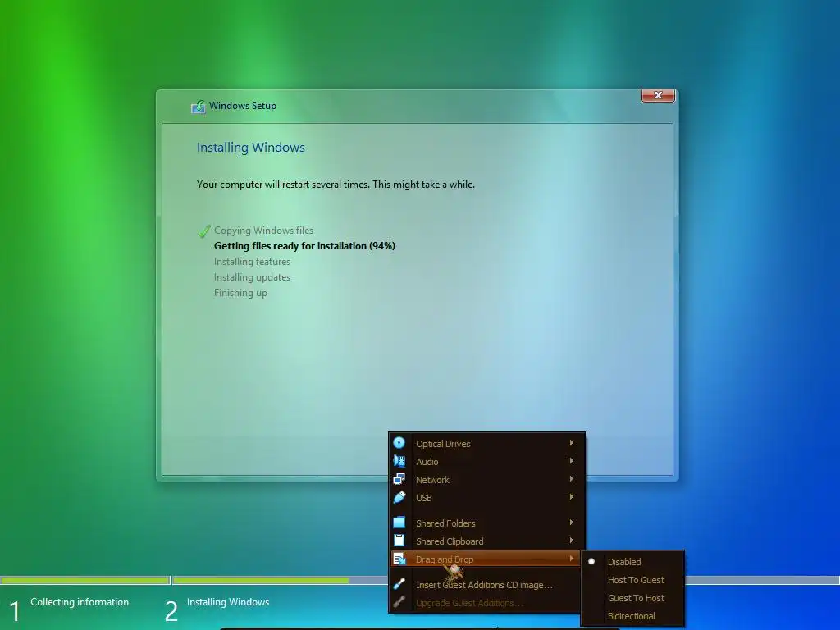Expand the Shared Folders submenu arrow
840x630 pixels.
(572, 523)
